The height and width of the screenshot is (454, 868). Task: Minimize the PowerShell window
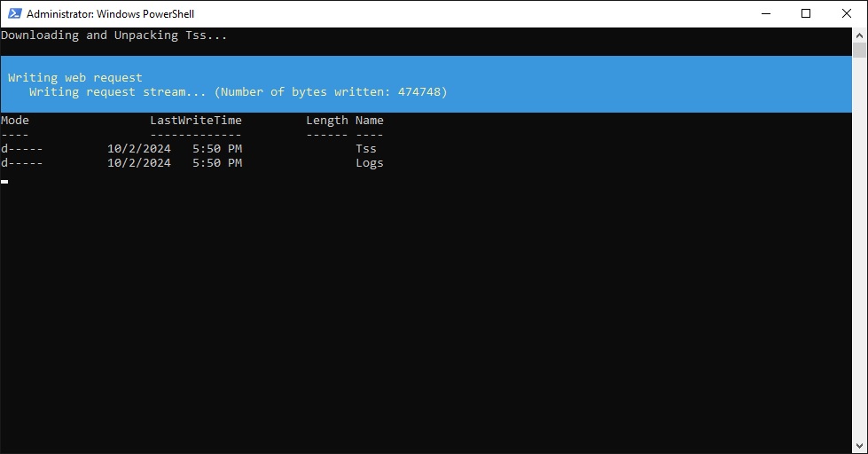point(765,13)
